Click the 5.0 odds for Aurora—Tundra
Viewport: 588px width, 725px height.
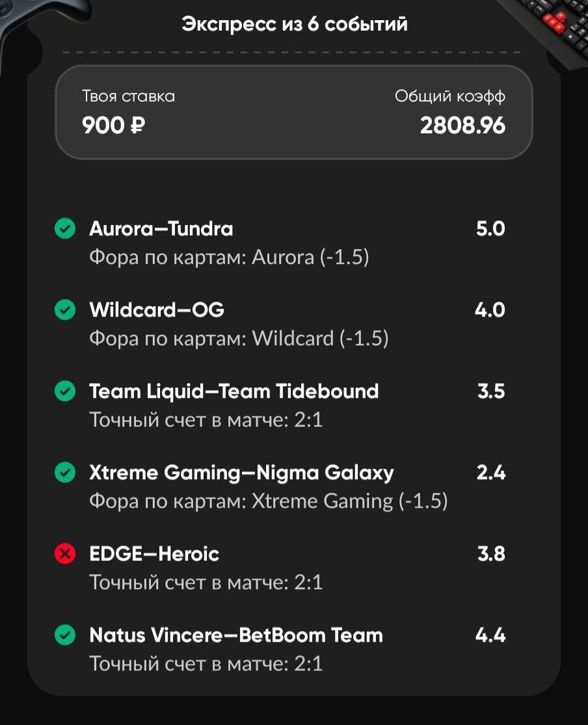[490, 229]
